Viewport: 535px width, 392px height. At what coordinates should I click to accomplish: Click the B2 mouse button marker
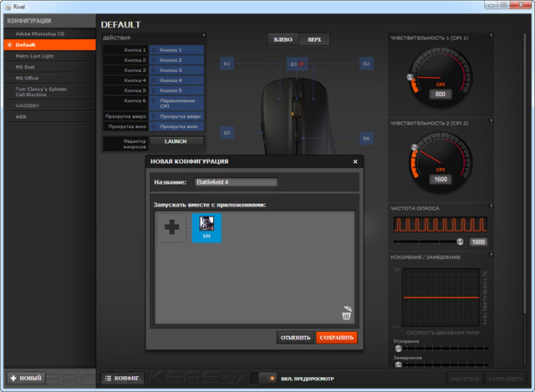(366, 64)
